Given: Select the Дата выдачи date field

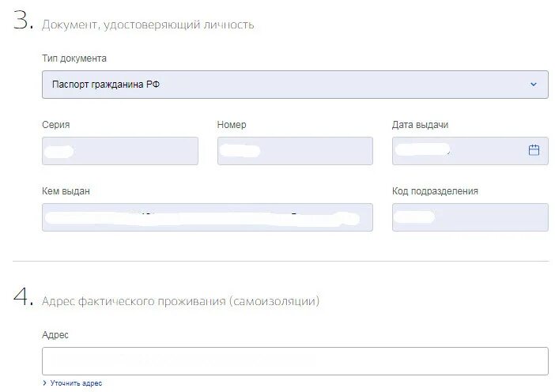Looking at the screenshot, I should (x=459, y=151).
